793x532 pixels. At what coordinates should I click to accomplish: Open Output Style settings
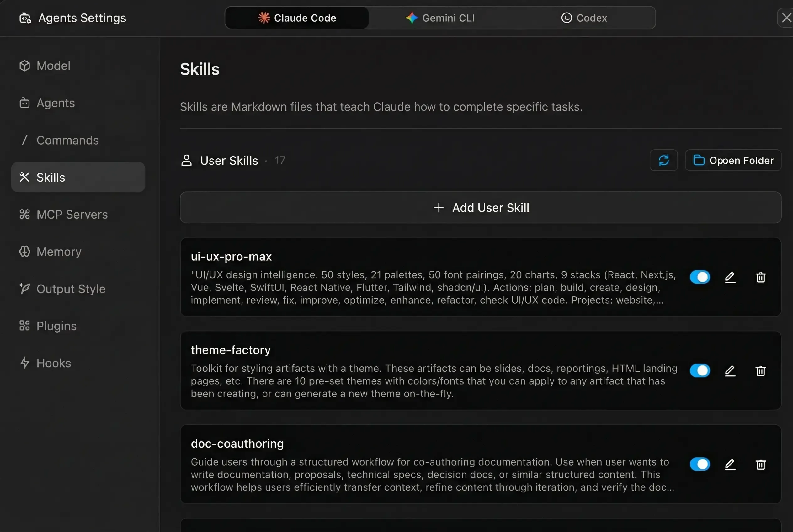(x=71, y=289)
